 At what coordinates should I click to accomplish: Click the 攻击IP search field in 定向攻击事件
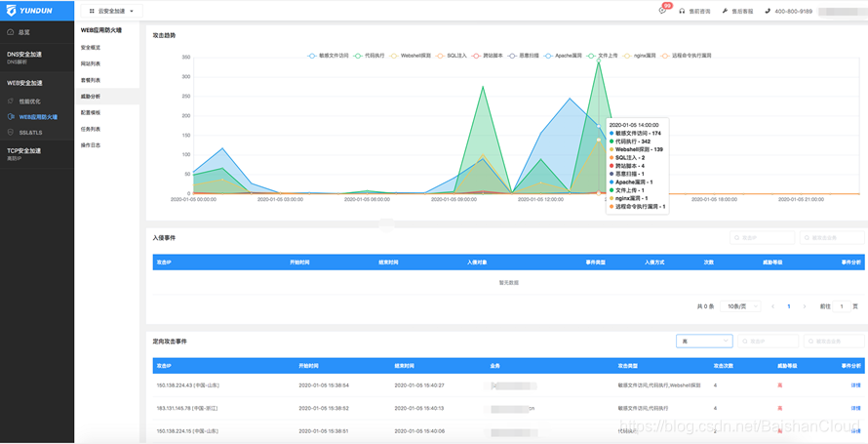(769, 341)
